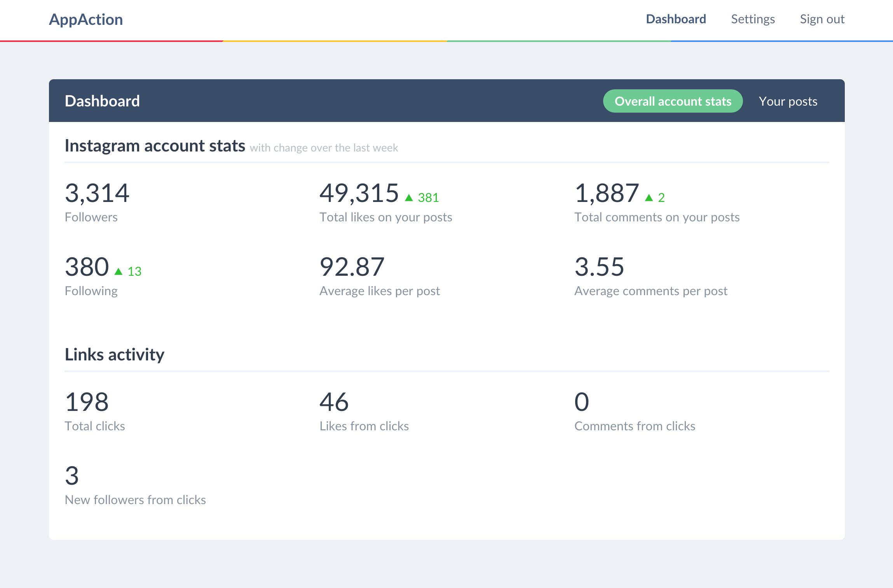Click green triangle next to 13 following

(119, 271)
